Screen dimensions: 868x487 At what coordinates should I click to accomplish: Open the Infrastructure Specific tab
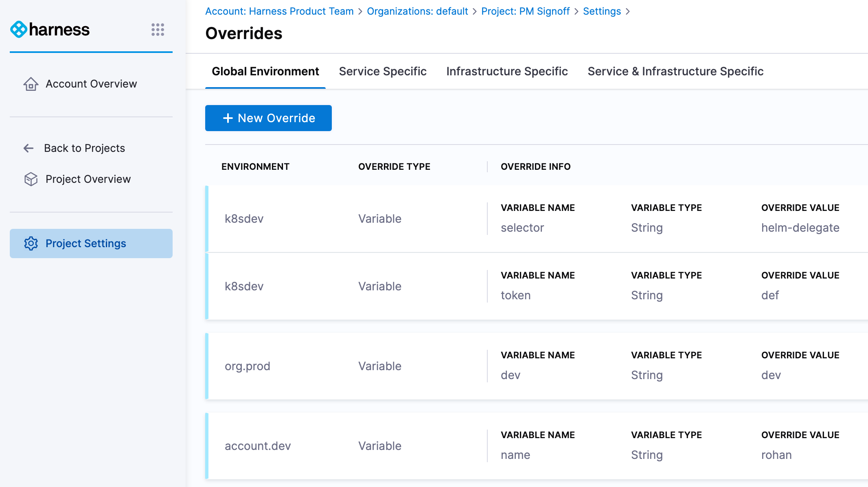[507, 71]
